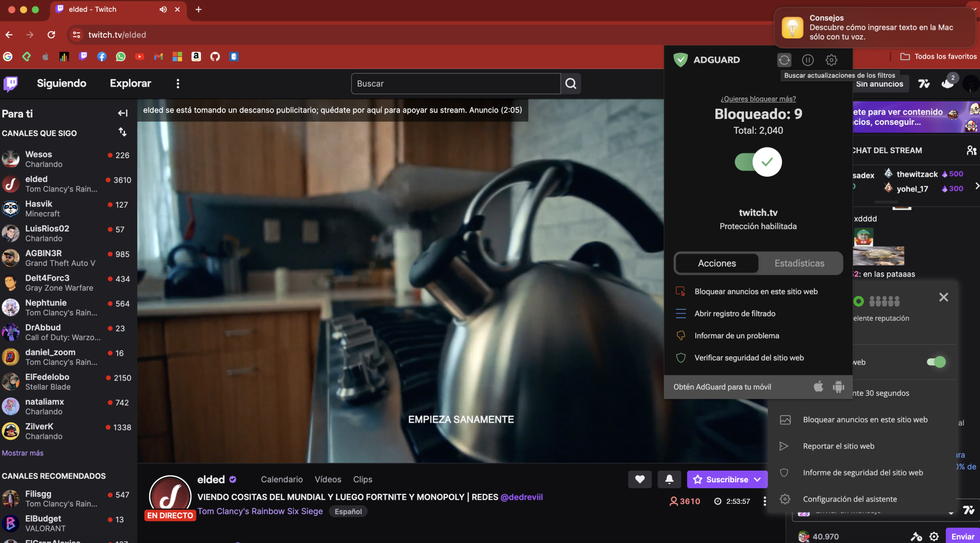The height and width of the screenshot is (543, 980).
Task: Follow elded using the heart icon
Action: click(x=639, y=479)
